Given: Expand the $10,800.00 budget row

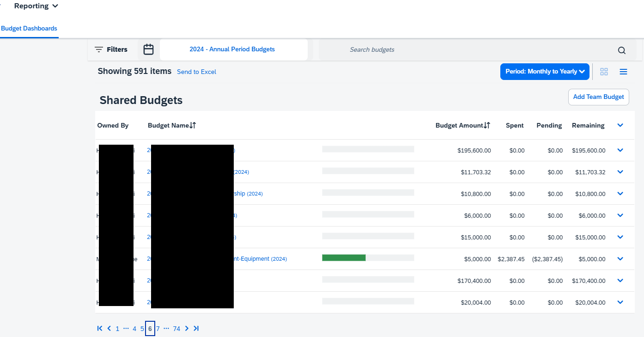Looking at the screenshot, I should 620,194.
